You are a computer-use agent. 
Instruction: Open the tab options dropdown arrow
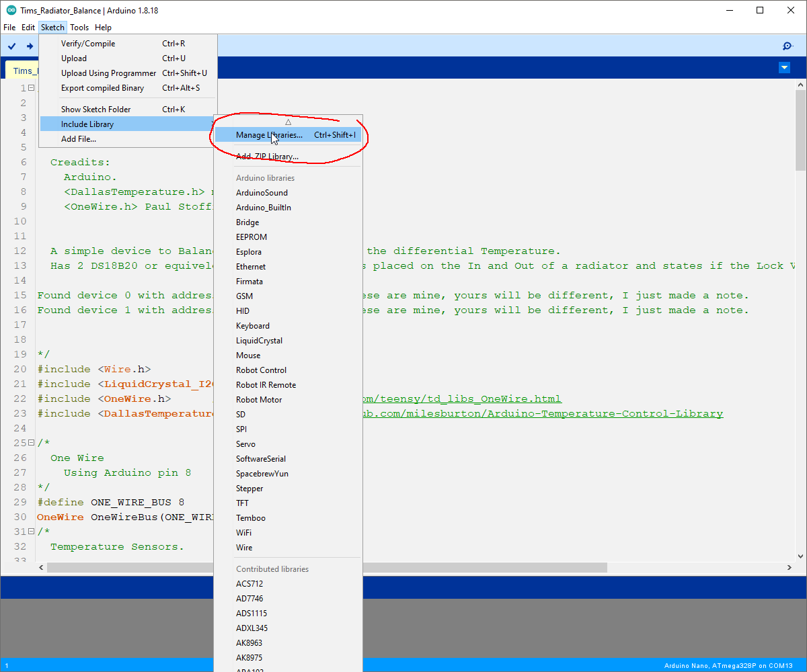784,67
